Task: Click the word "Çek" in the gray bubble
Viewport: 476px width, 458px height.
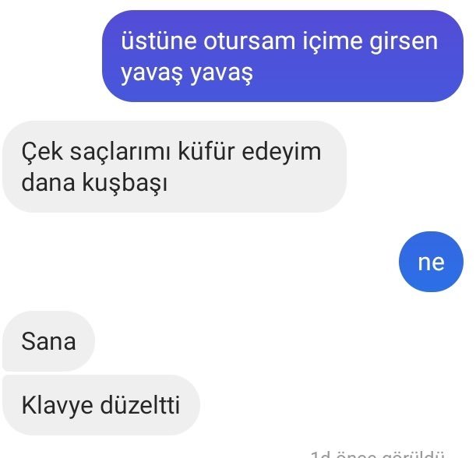Action: (x=42, y=151)
